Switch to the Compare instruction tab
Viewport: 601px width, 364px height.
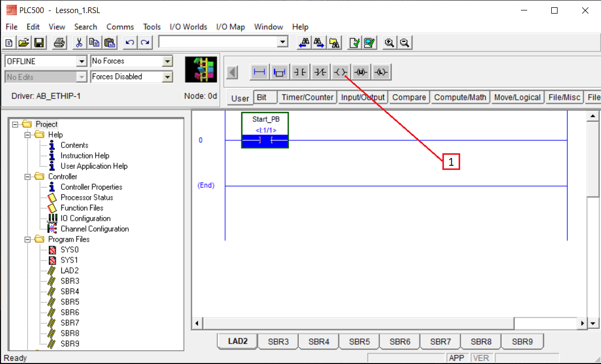coord(409,97)
